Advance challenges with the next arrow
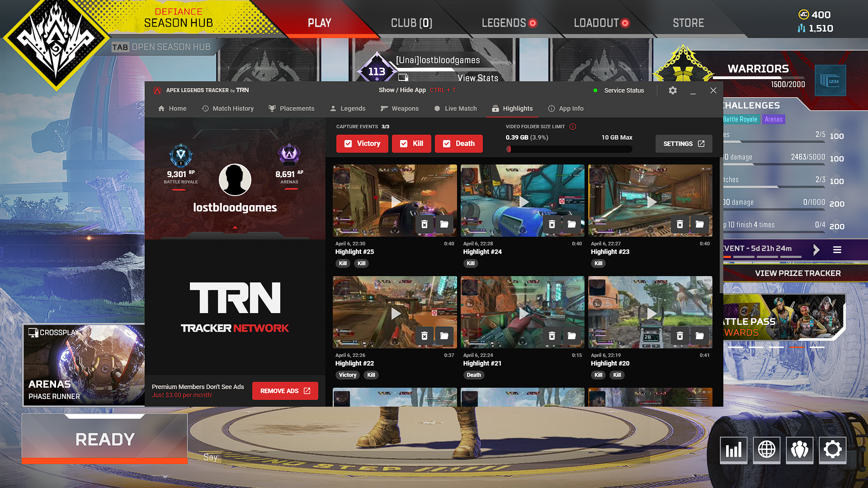 pos(816,249)
